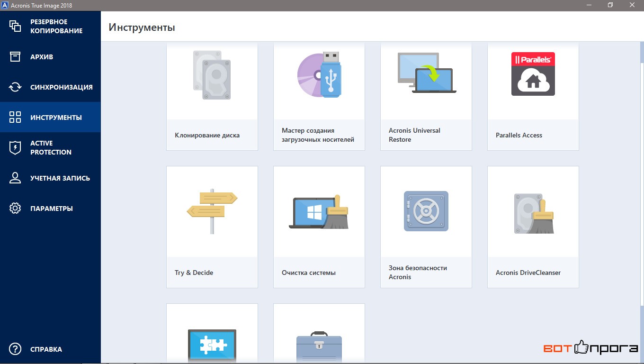644x364 pixels.
Task: Launch Клонирование диска tool label
Action: click(x=207, y=135)
